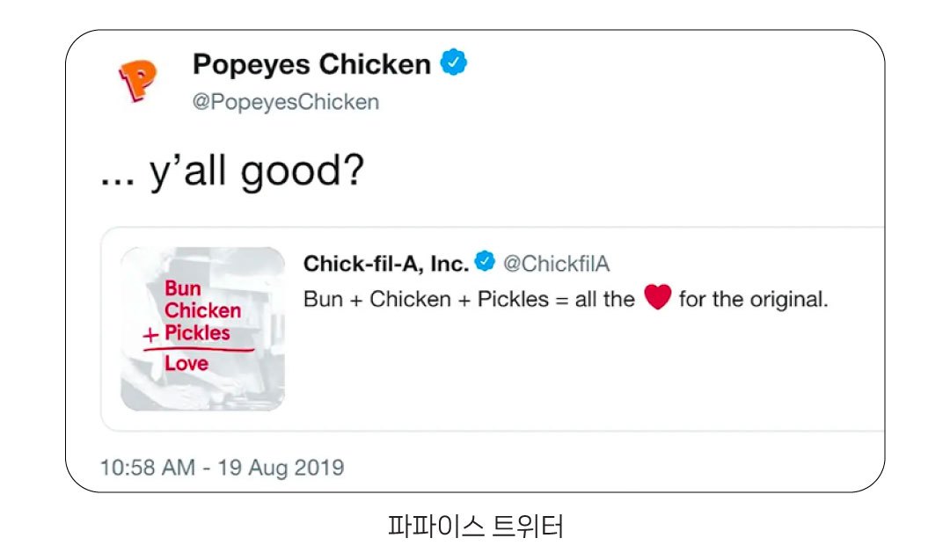This screenshot has width=950, height=560.
Task: Open the @PopeyesChicken handle
Action: click(286, 102)
